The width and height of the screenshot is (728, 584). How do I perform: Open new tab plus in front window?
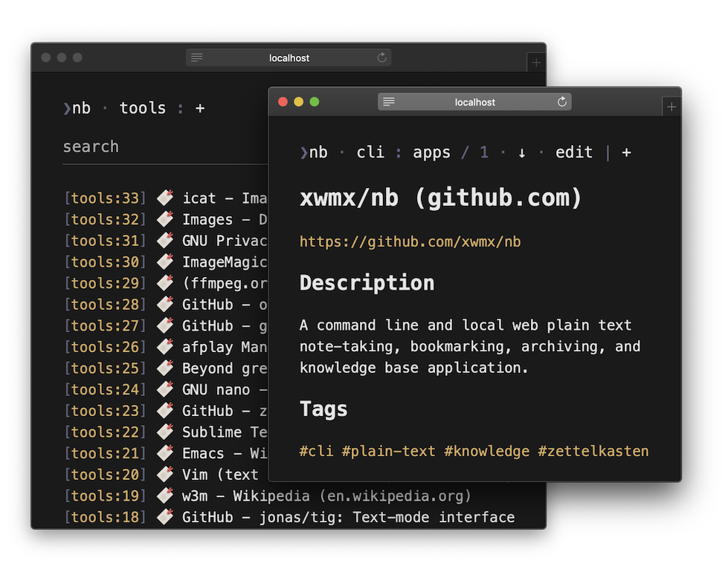(x=671, y=107)
